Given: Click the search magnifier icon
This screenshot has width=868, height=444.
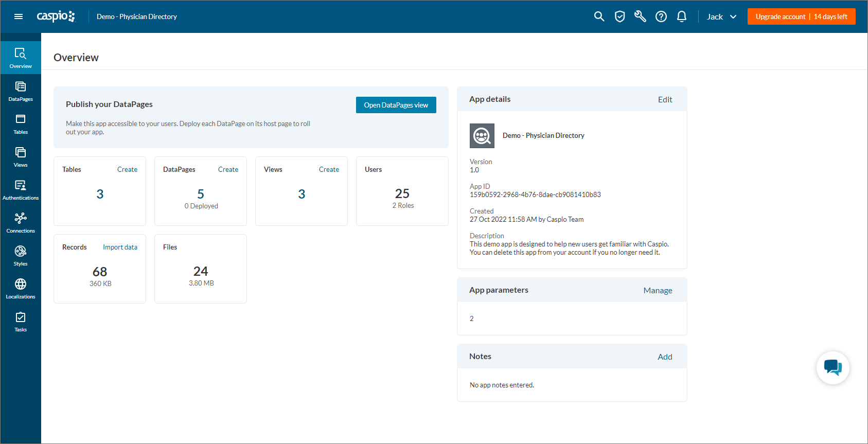Looking at the screenshot, I should coord(599,16).
